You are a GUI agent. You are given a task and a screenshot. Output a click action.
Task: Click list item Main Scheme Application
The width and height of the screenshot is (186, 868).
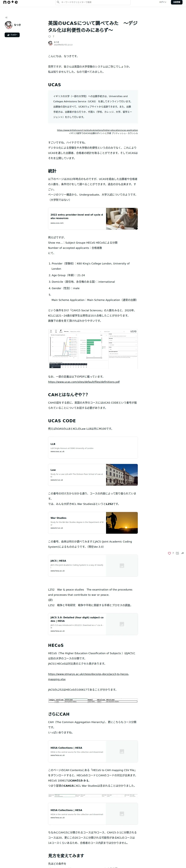pos(94,300)
